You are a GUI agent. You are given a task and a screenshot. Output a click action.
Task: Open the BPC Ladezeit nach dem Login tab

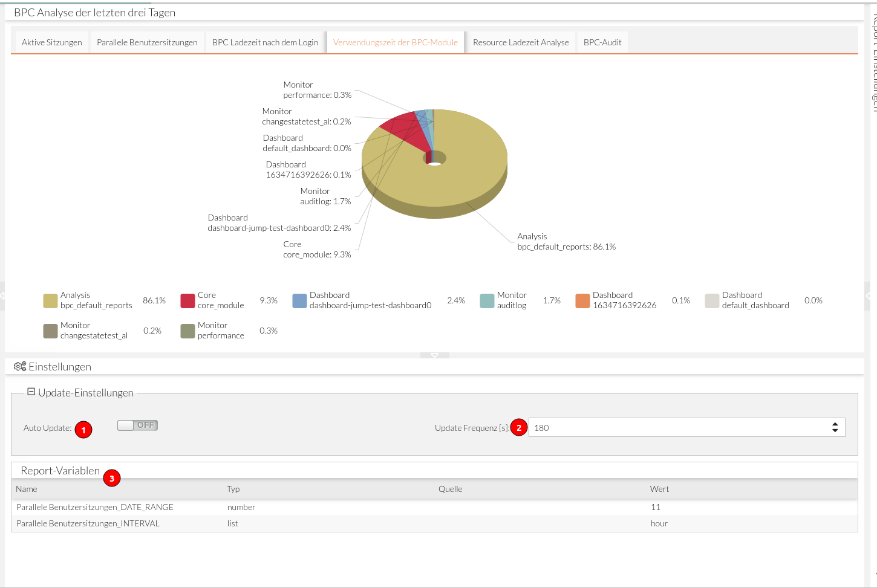[x=264, y=42]
